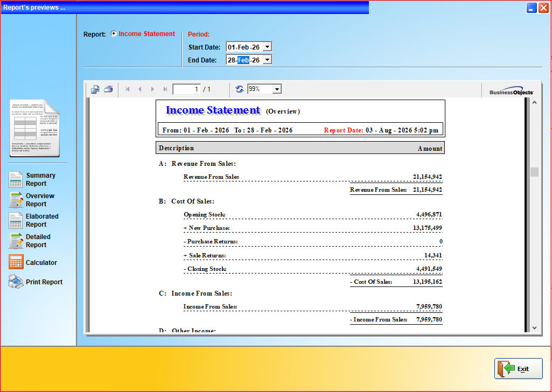The height and width of the screenshot is (392, 552).
Task: Click the Exit button
Action: [519, 368]
